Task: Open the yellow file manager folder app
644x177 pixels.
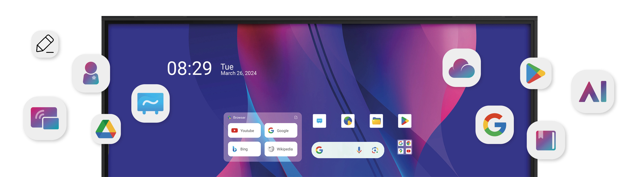Action: pos(376,121)
